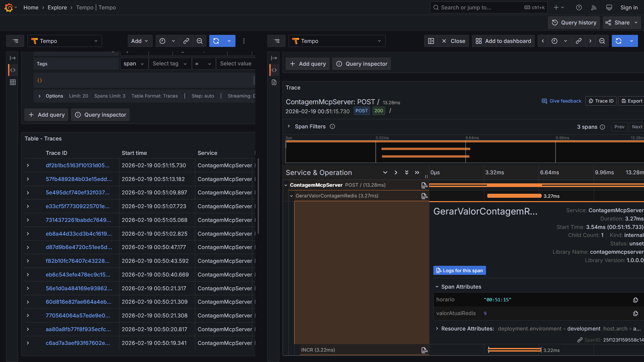Shift right pane time range forwards

[x=590, y=41]
